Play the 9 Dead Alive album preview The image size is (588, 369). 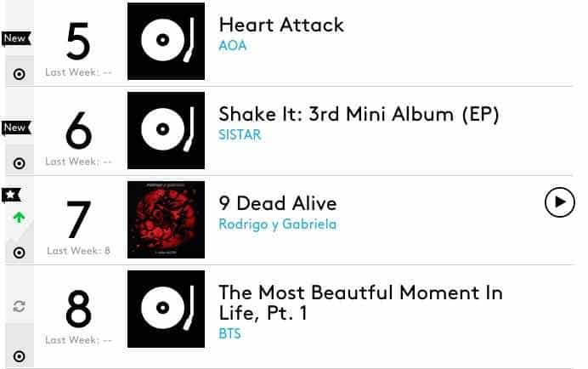[559, 202]
